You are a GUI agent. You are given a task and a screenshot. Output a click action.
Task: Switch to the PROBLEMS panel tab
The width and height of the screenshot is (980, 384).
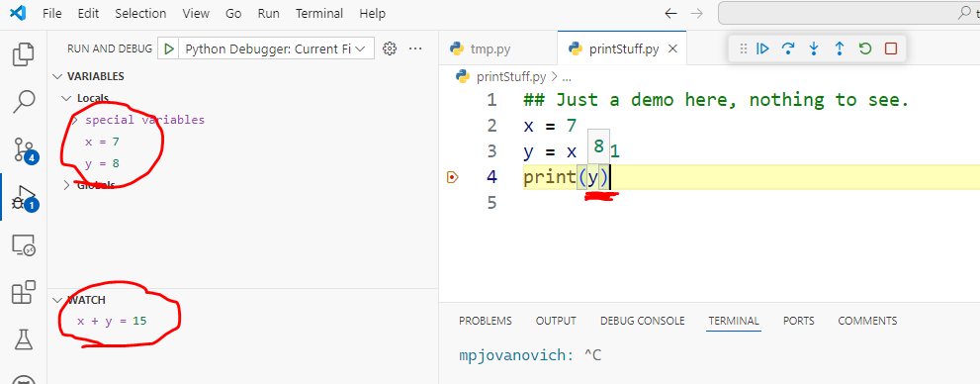tap(485, 321)
